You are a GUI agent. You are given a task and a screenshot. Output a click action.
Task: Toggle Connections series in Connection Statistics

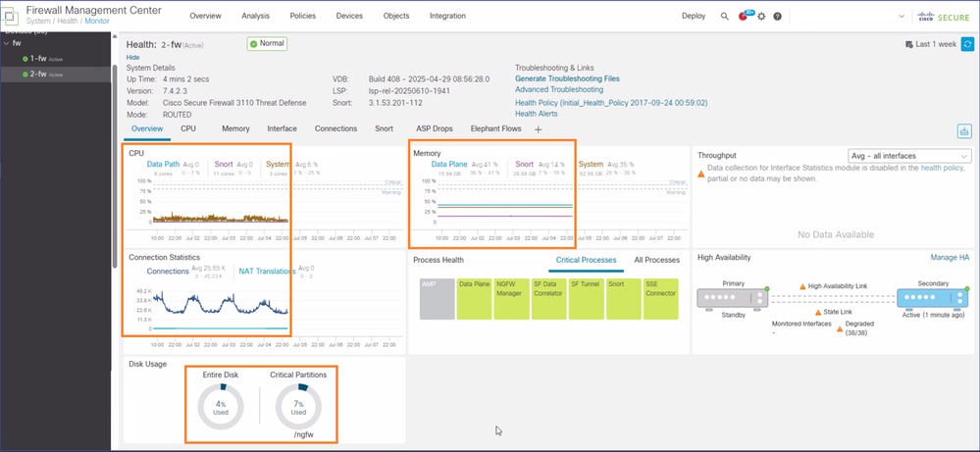pyautogui.click(x=168, y=271)
